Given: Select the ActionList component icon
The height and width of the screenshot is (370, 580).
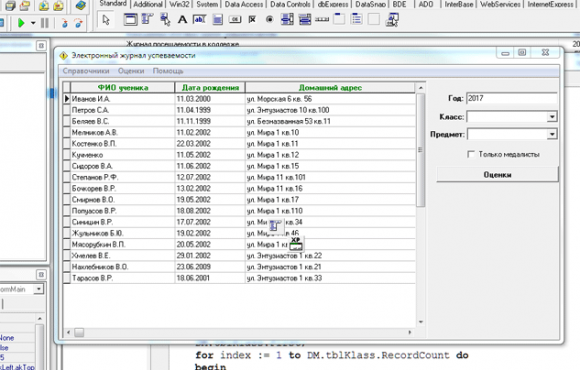Looking at the screenshot, I should click(392, 20).
